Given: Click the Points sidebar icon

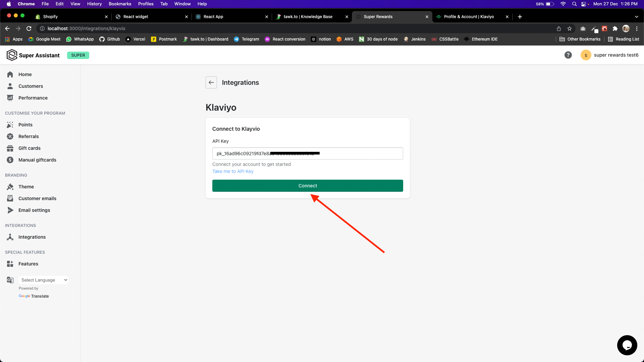Looking at the screenshot, I should pyautogui.click(x=10, y=125).
